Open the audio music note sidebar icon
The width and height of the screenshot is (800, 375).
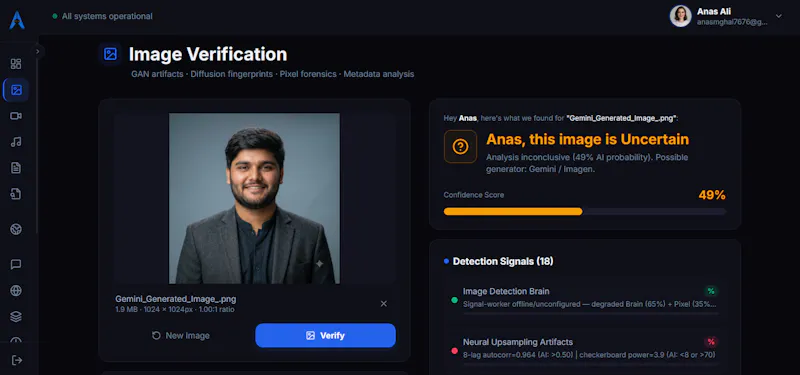tap(16, 142)
